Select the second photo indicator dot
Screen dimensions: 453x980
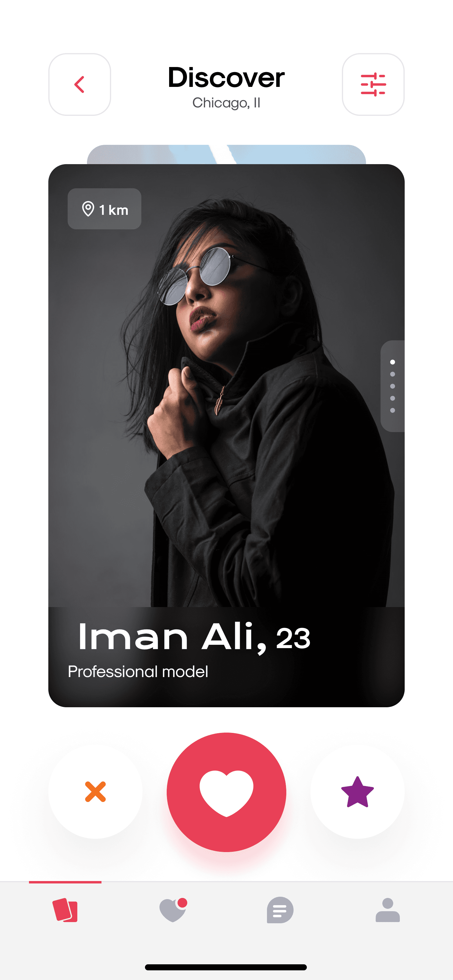tap(393, 374)
